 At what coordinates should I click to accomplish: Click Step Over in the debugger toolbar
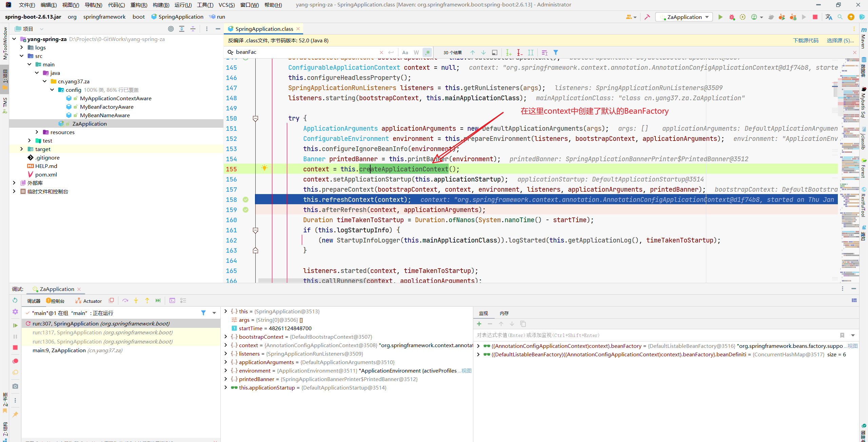(x=125, y=300)
